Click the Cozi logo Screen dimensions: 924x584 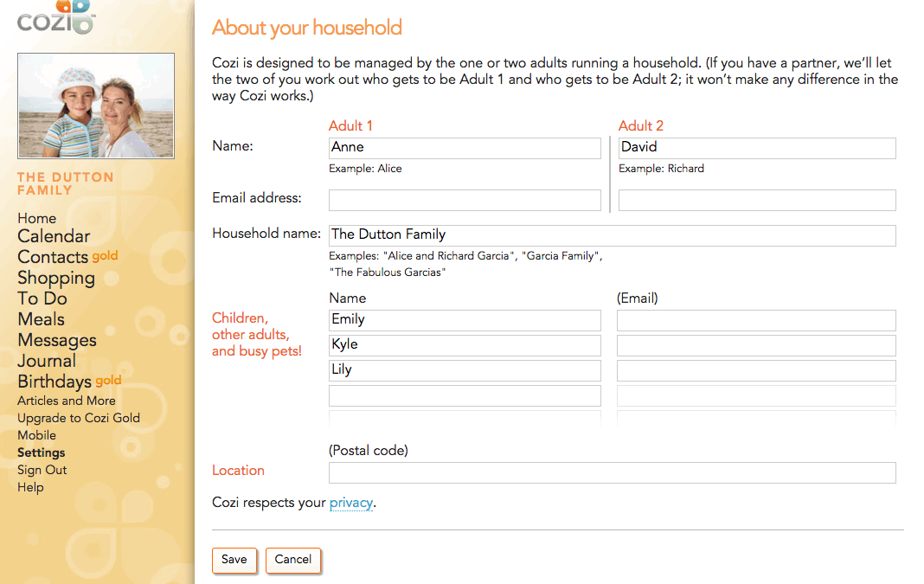pos(56,17)
